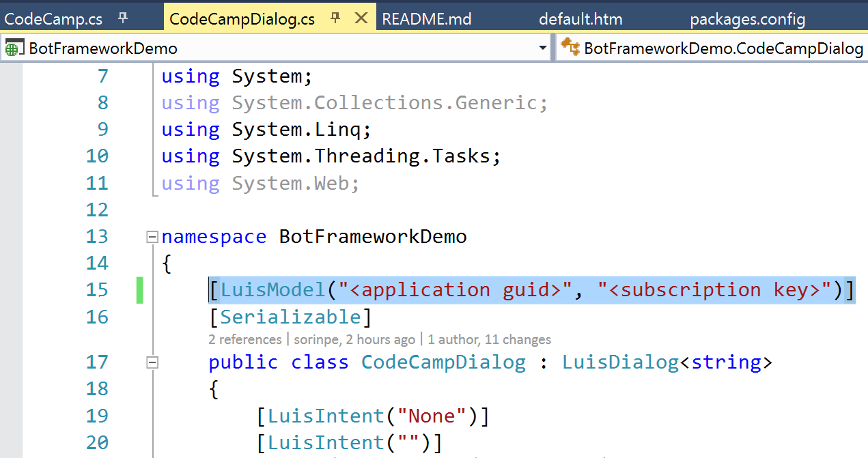Viewport: 868px width, 458px height.
Task: Click the 'LuisModel' attribute name
Action: 272,289
